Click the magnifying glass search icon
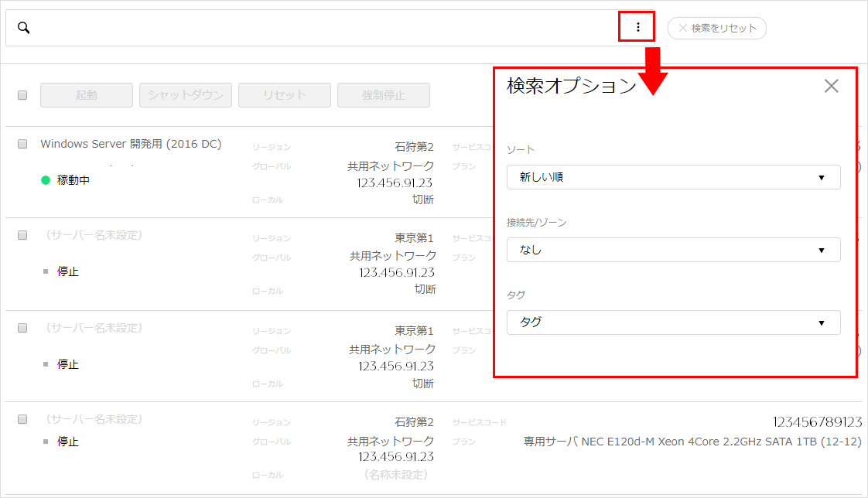Viewport: 868px width, 498px height. point(23,28)
